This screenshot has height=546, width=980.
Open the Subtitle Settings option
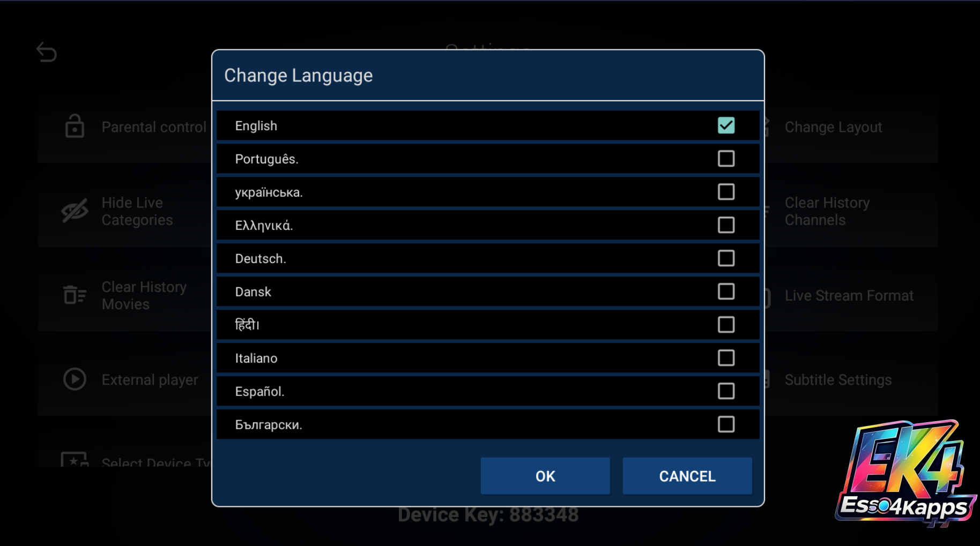click(x=838, y=380)
